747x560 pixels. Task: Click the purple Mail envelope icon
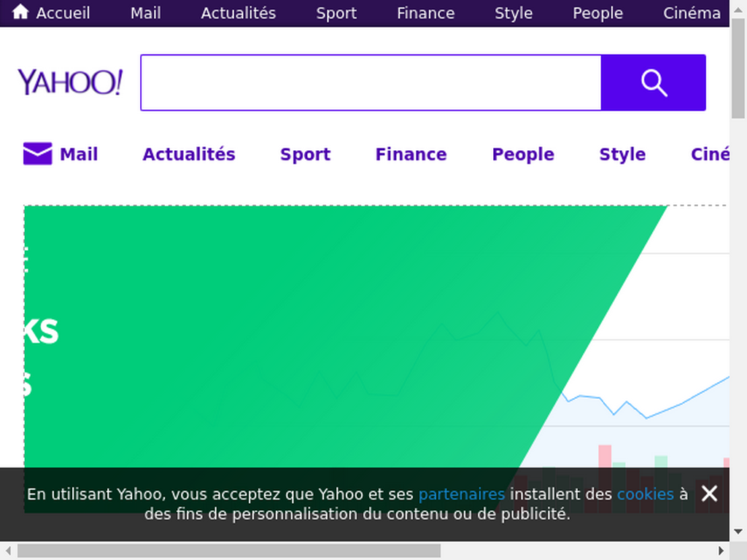pyautogui.click(x=38, y=153)
